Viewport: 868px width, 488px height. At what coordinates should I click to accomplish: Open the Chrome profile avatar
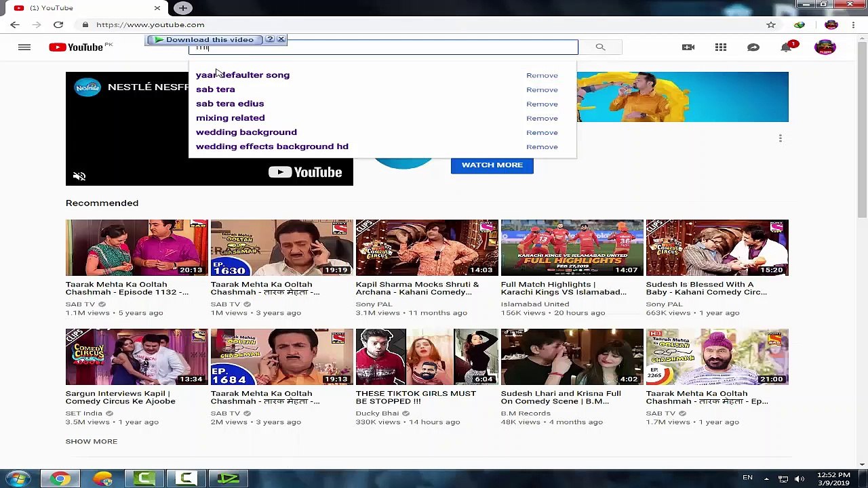pos(831,24)
